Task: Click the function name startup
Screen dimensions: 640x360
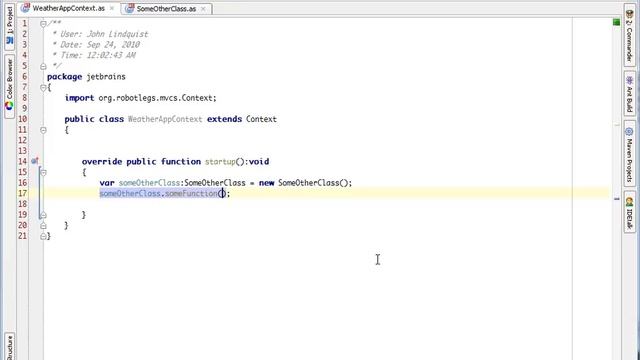Action: point(220,162)
